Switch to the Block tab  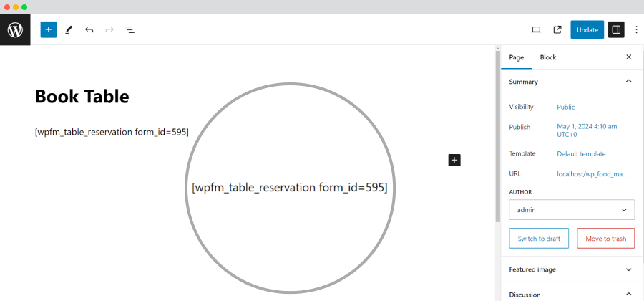point(548,57)
